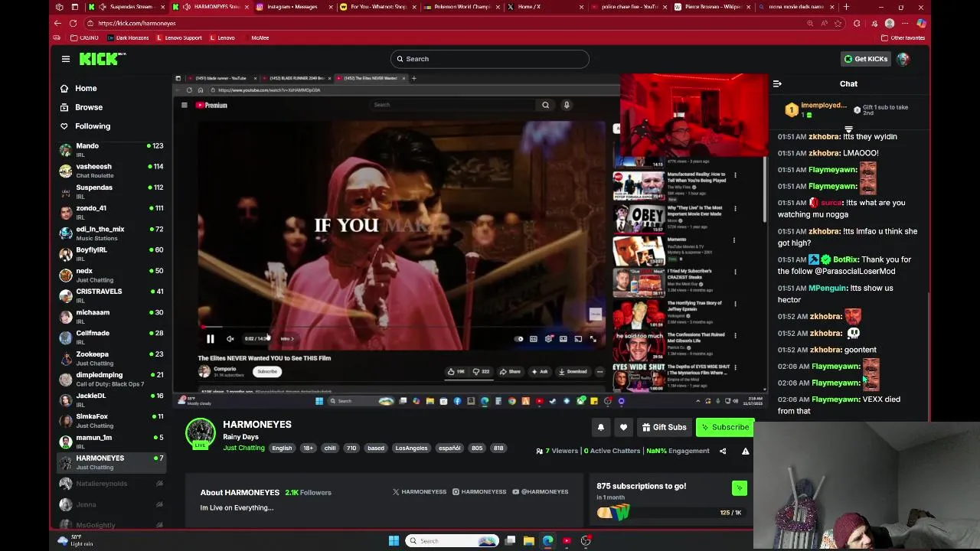Open the Kick sidebar hamburger menu
This screenshot has height=551, width=980.
click(x=66, y=59)
